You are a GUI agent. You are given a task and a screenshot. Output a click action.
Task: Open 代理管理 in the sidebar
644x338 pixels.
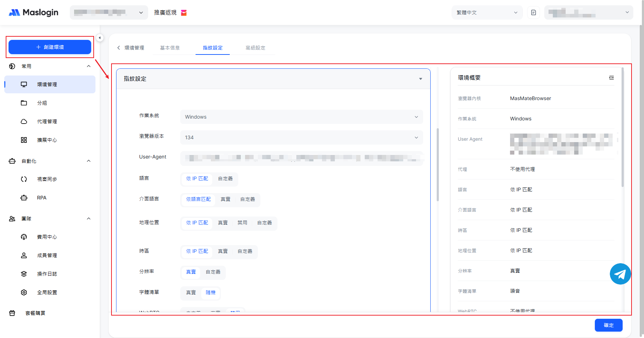(47, 121)
